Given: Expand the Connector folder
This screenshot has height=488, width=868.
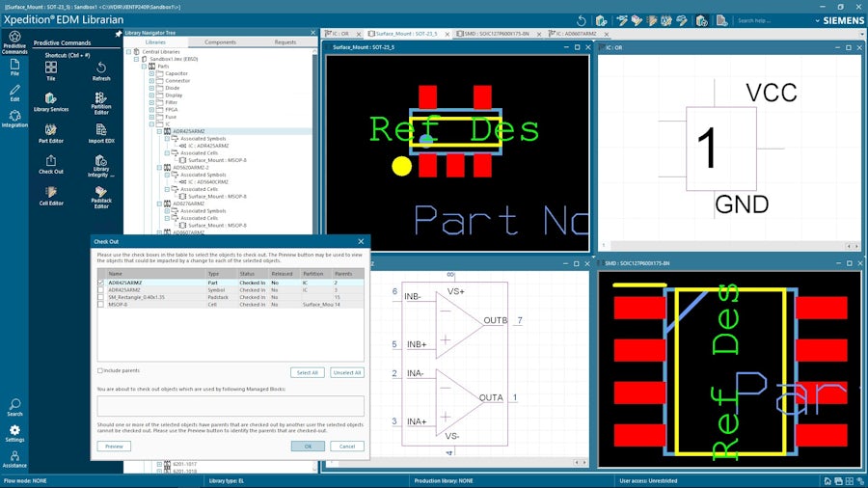Looking at the screenshot, I should (x=151, y=80).
